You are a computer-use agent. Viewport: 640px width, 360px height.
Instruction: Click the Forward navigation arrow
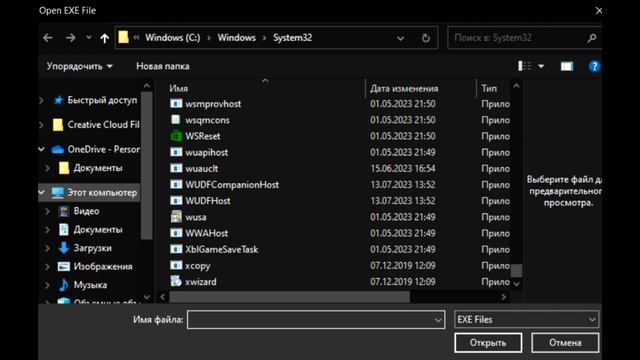tap(71, 38)
